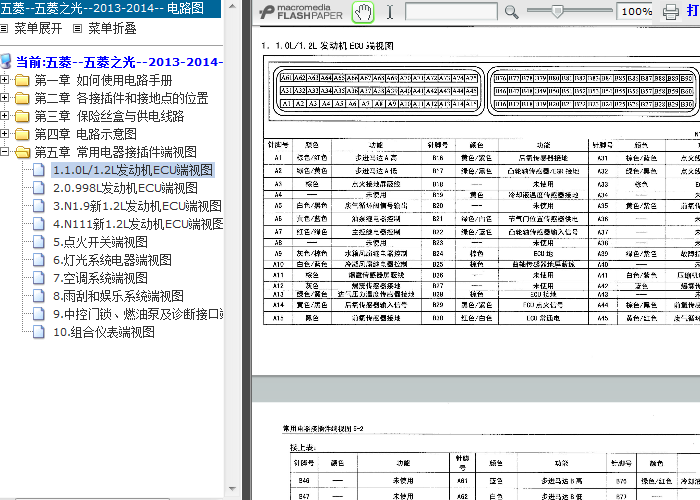Expand the 第四章 电路示意图 node

(4, 133)
